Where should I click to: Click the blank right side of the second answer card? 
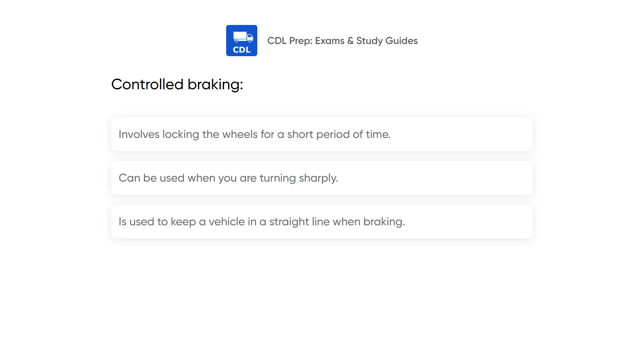(x=453, y=178)
